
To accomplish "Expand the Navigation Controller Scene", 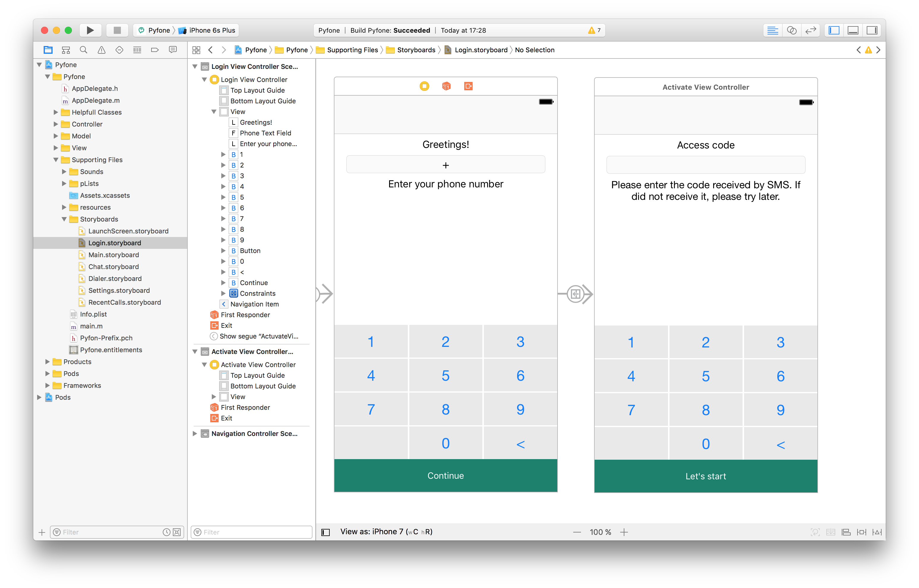I will pos(195,433).
